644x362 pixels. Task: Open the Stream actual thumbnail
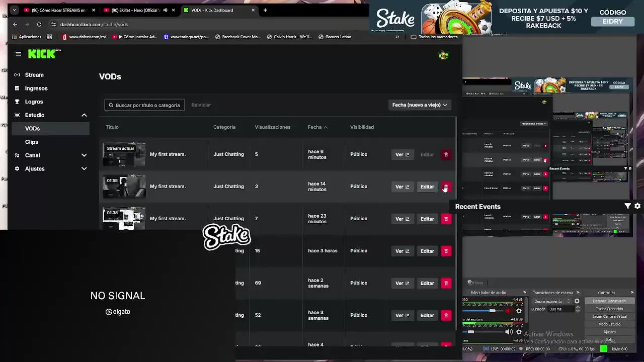pyautogui.click(x=124, y=154)
